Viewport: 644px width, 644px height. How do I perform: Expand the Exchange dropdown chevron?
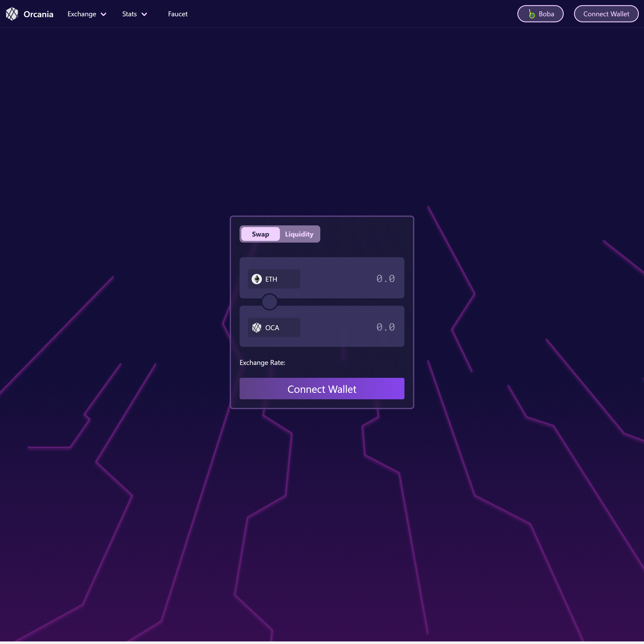[x=104, y=14]
